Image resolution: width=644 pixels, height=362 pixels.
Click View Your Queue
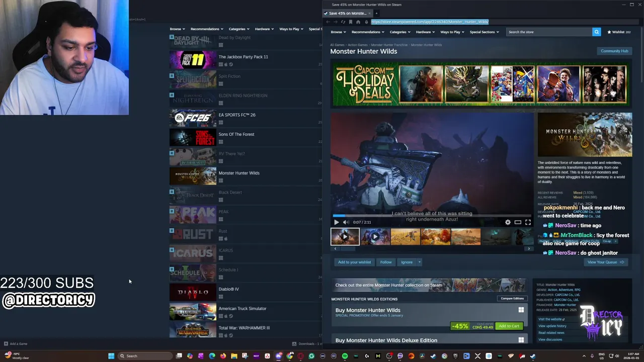point(606,262)
